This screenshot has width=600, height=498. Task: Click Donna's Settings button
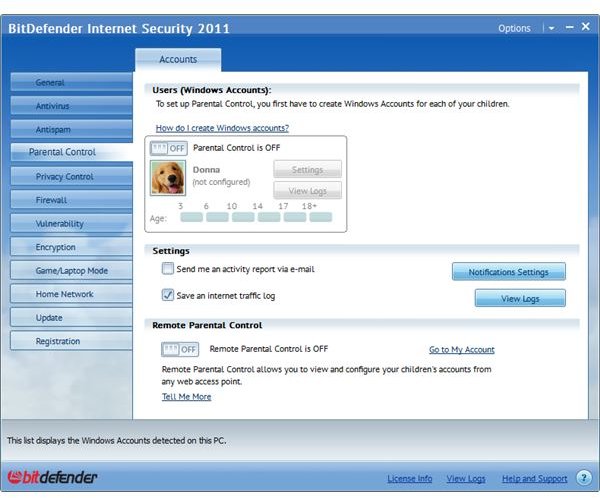[307, 169]
